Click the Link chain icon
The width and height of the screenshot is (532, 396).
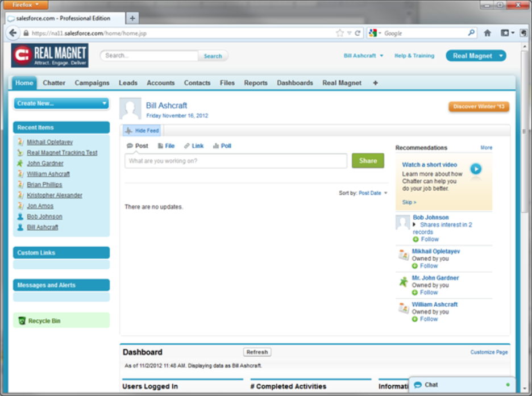pyautogui.click(x=186, y=146)
